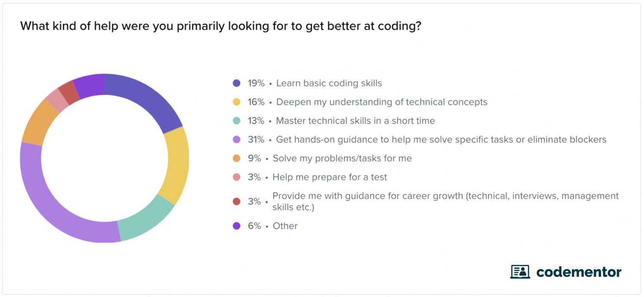Select the orange legend dot for solving problems

tap(237, 159)
